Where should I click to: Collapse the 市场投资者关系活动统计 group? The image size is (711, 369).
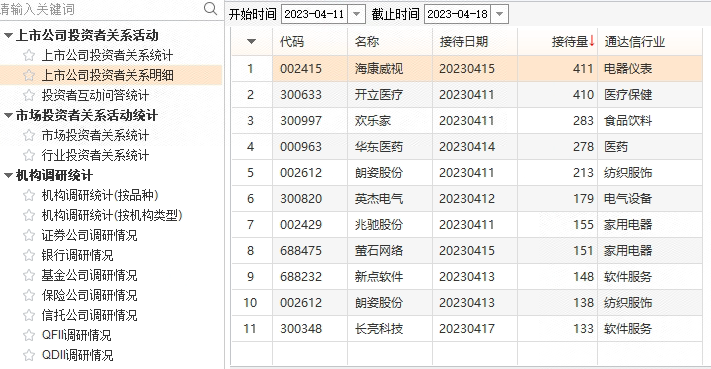pyautogui.click(x=8, y=116)
